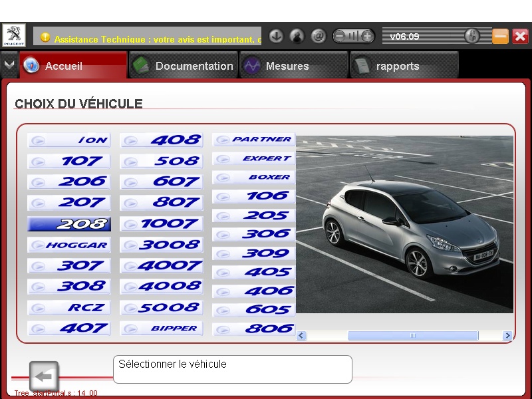Viewport: 532px width, 399px height.
Task: Choose the Expert van
Action: pos(254,158)
